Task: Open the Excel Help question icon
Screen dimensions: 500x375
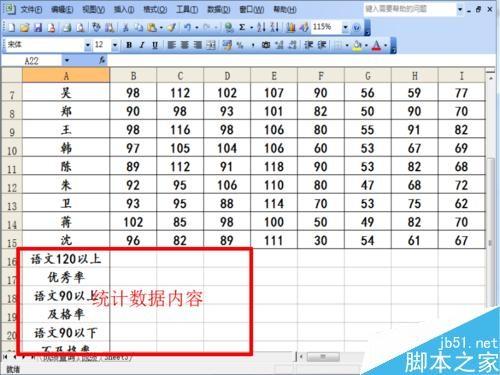Action: pos(356,27)
